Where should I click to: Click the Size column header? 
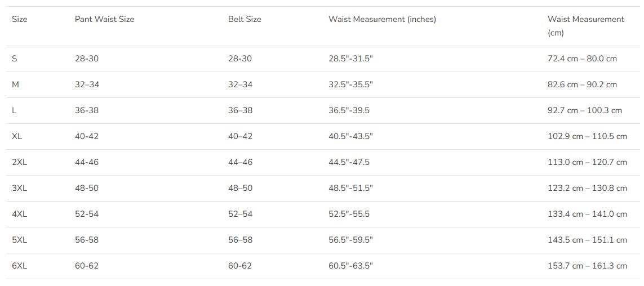click(x=20, y=19)
